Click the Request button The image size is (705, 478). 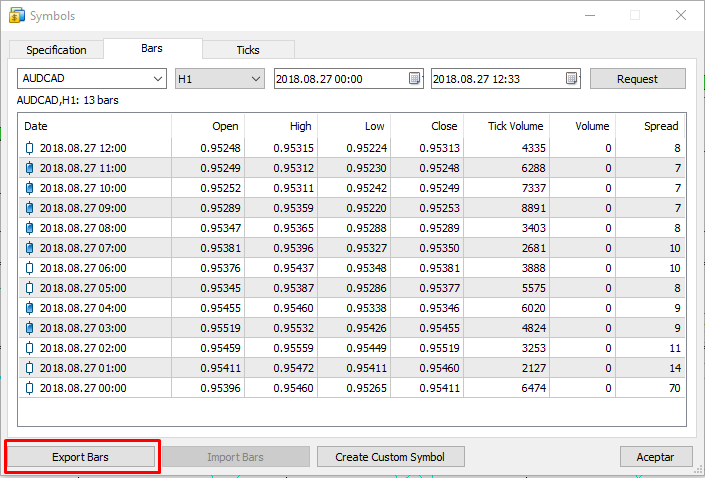tap(638, 79)
